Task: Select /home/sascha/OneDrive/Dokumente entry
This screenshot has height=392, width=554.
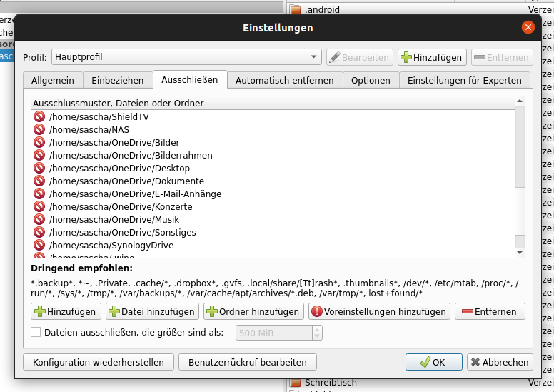Action: point(273,181)
